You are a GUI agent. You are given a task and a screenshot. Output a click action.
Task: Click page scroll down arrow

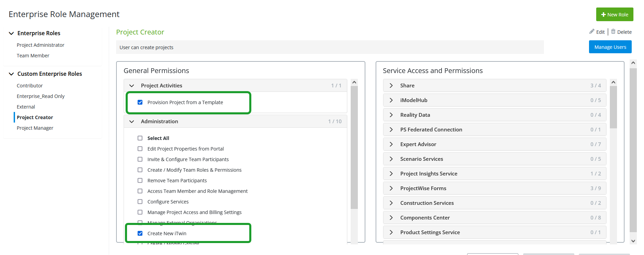click(633, 241)
